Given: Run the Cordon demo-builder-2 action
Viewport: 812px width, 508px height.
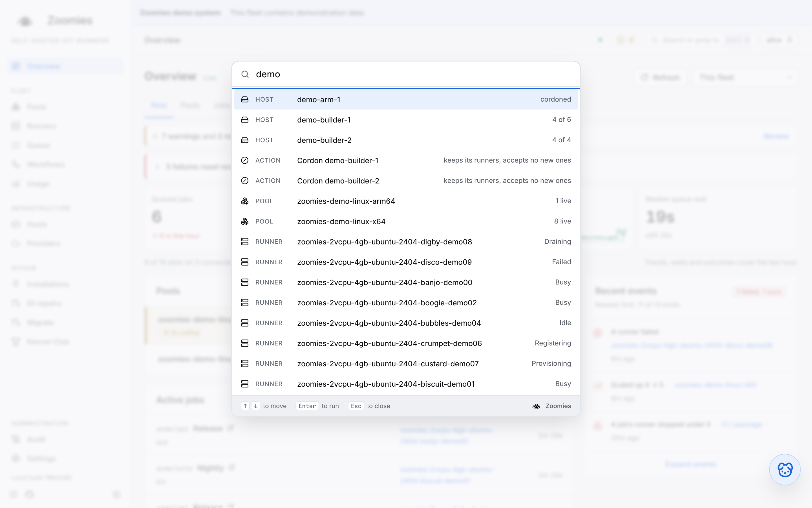Looking at the screenshot, I should tap(406, 181).
